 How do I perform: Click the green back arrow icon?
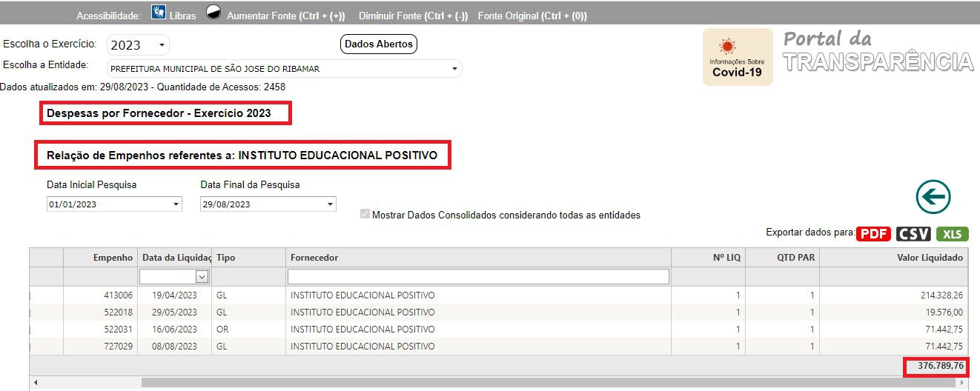933,197
